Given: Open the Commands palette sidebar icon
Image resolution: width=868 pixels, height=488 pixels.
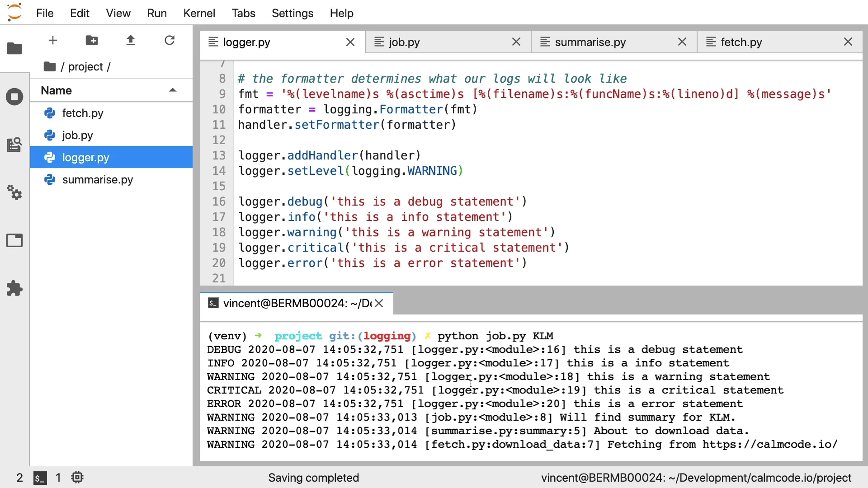Looking at the screenshot, I should click(14, 145).
